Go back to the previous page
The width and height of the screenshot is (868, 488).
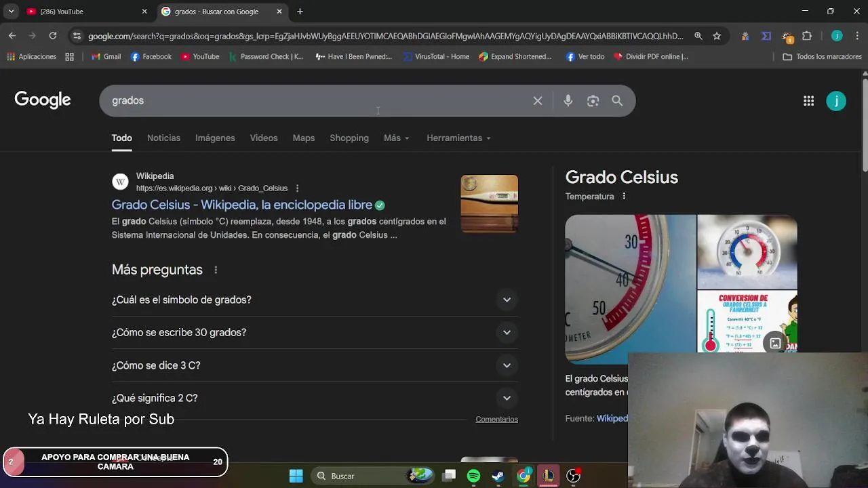click(x=12, y=36)
